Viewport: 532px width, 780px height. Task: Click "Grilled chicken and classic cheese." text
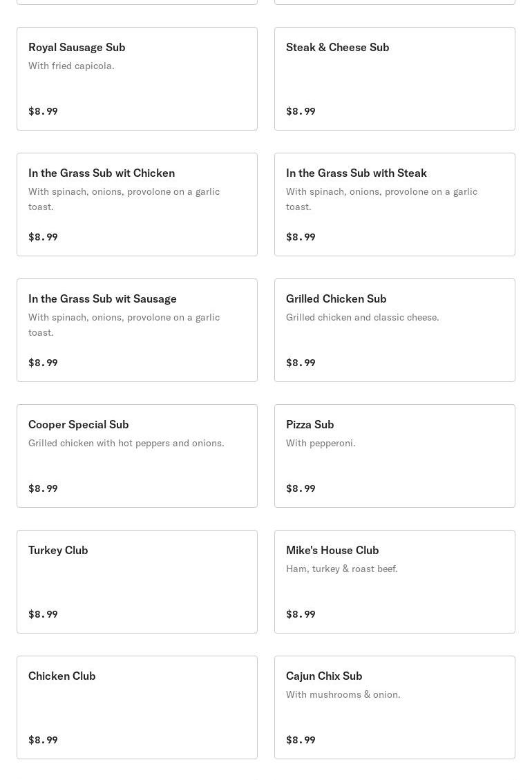click(x=362, y=317)
